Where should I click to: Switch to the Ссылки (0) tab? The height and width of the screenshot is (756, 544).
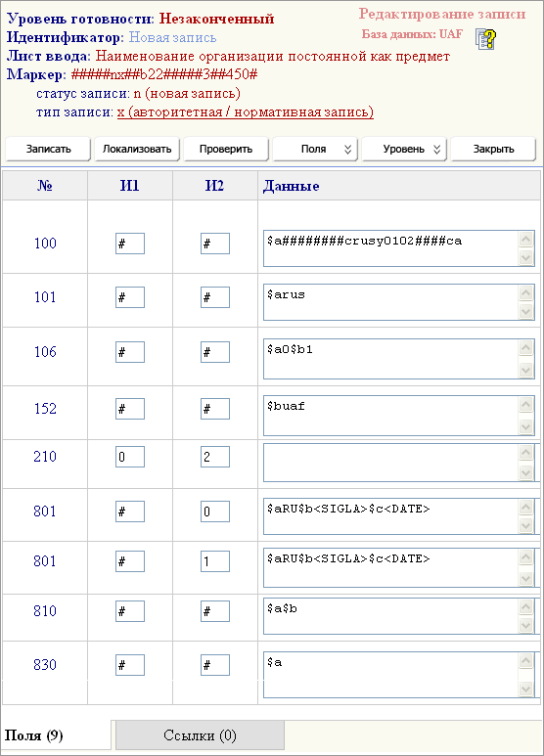pyautogui.click(x=200, y=735)
